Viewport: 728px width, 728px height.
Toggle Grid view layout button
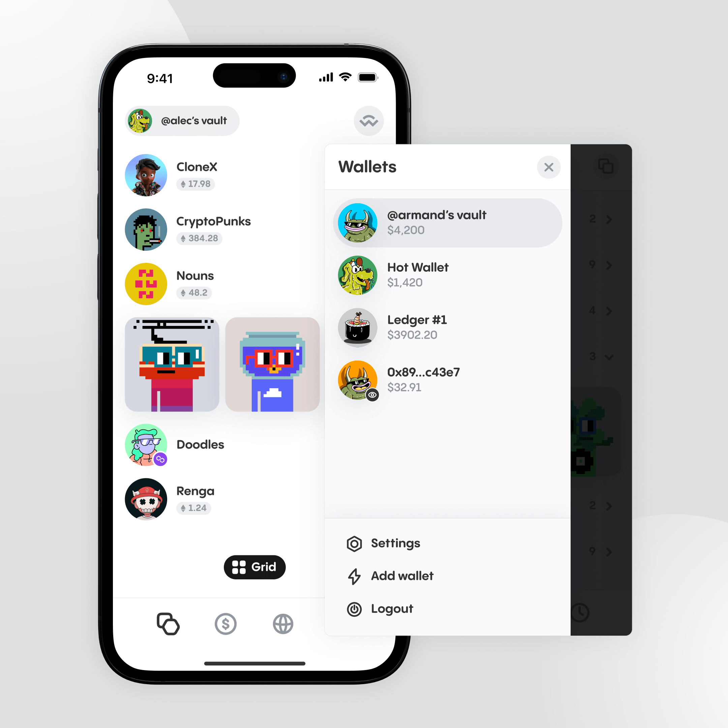click(x=255, y=567)
